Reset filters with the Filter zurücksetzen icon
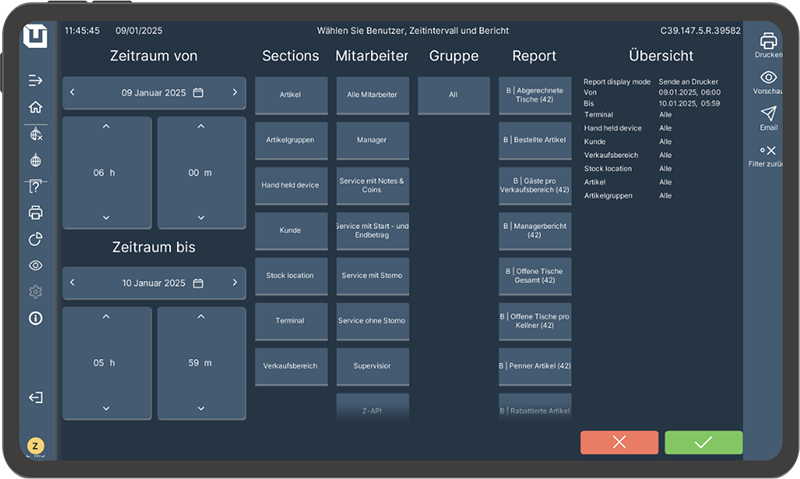This screenshot has height=479, width=800. point(768,151)
